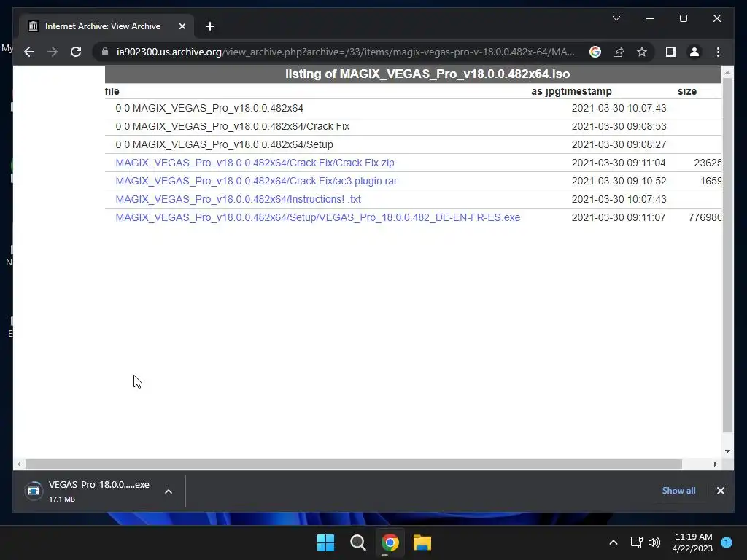Click the scroll down arrow

click(727, 451)
